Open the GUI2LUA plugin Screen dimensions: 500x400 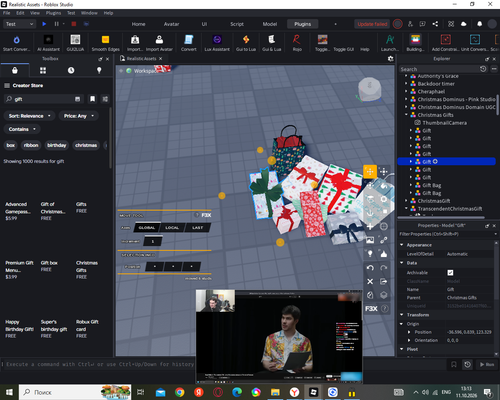click(x=75, y=43)
